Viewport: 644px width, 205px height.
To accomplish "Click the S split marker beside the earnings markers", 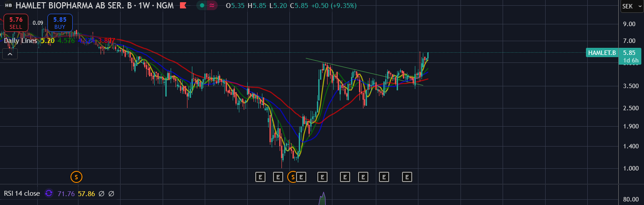I will point(293,177).
